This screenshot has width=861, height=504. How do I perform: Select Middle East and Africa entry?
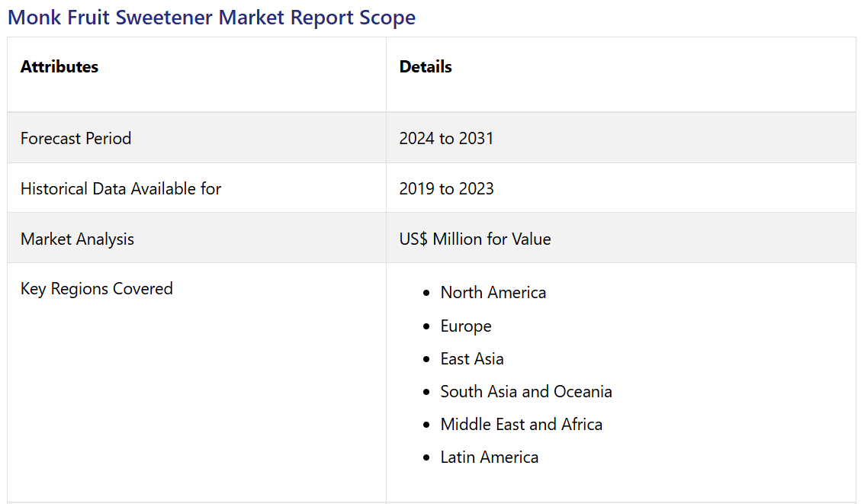tap(521, 425)
